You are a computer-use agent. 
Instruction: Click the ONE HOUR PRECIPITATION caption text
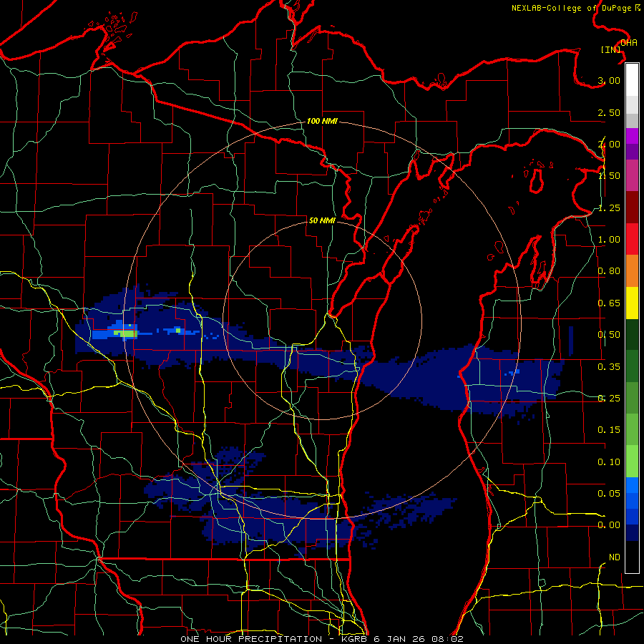pos(251,639)
